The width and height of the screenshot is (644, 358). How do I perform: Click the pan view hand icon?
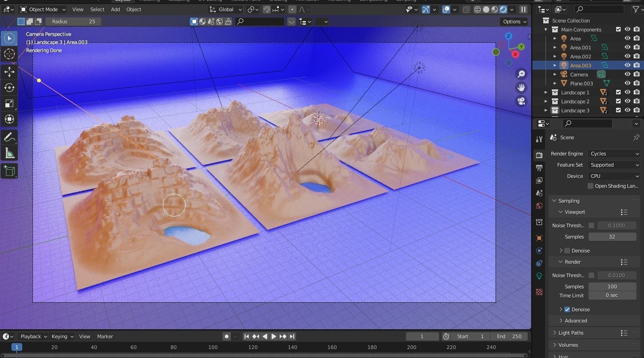[521, 88]
